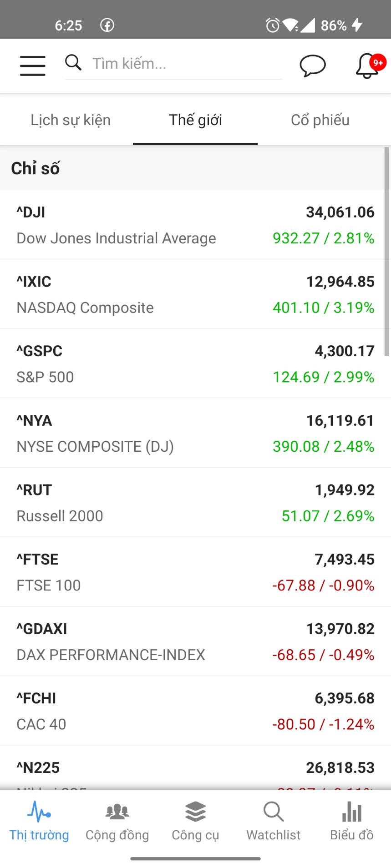
Task: Go to Thị trường market tab
Action: click(39, 822)
